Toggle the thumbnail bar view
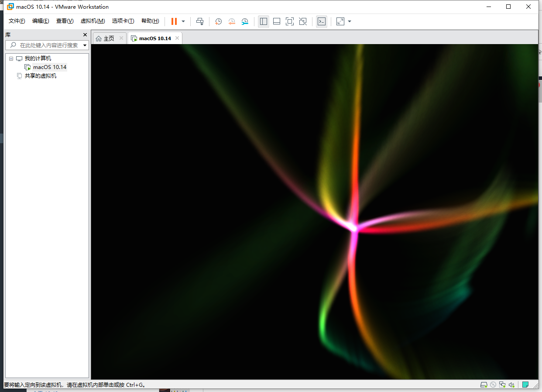Image resolution: width=542 pixels, height=392 pixels. (276, 21)
